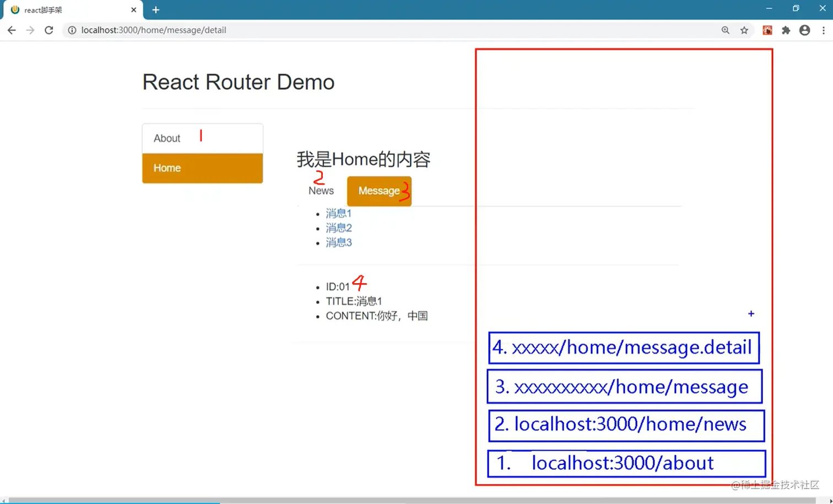Minimize the browser window

(x=769, y=8)
